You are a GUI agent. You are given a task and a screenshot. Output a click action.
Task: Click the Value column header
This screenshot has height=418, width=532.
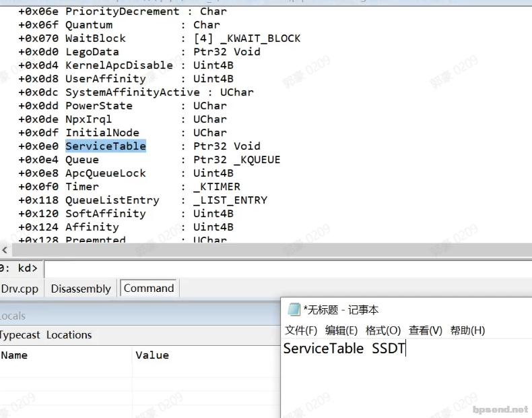(x=152, y=355)
